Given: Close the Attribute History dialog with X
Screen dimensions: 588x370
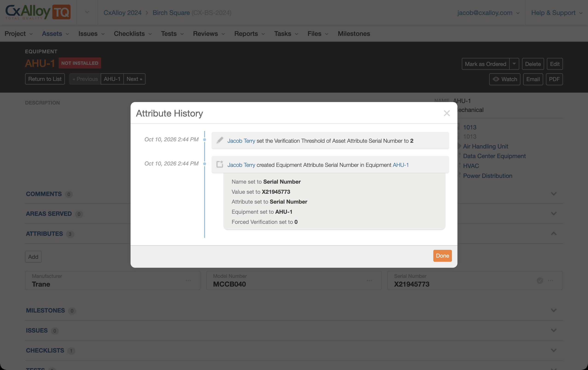Looking at the screenshot, I should [x=447, y=113].
